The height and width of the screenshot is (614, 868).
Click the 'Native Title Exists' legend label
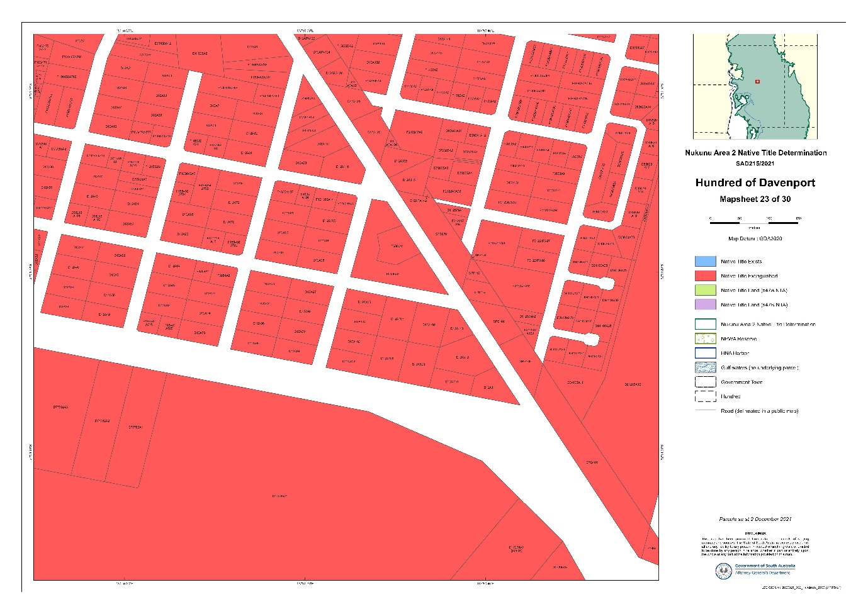coord(741,261)
